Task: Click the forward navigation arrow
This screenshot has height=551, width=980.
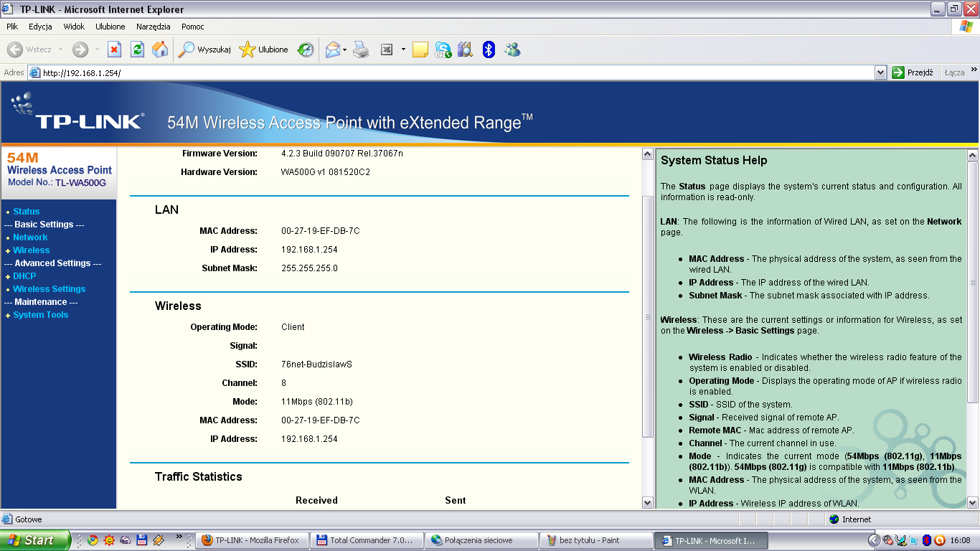Action: point(80,50)
